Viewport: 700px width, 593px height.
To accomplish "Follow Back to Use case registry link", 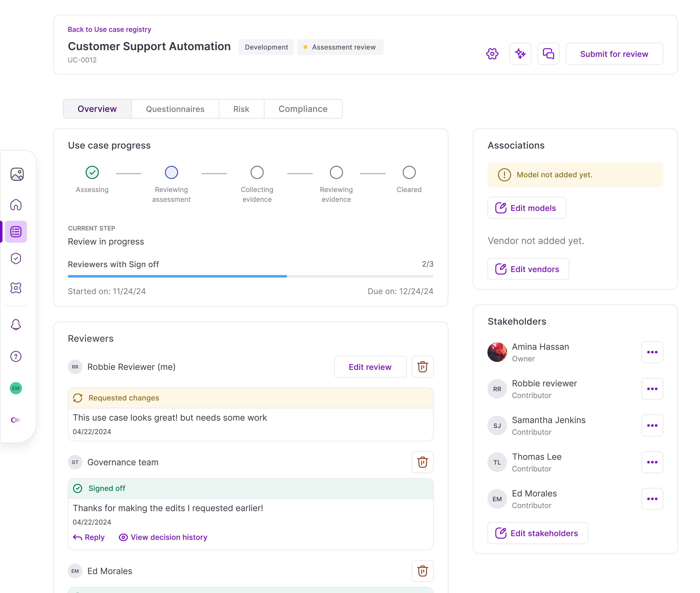I will click(109, 30).
